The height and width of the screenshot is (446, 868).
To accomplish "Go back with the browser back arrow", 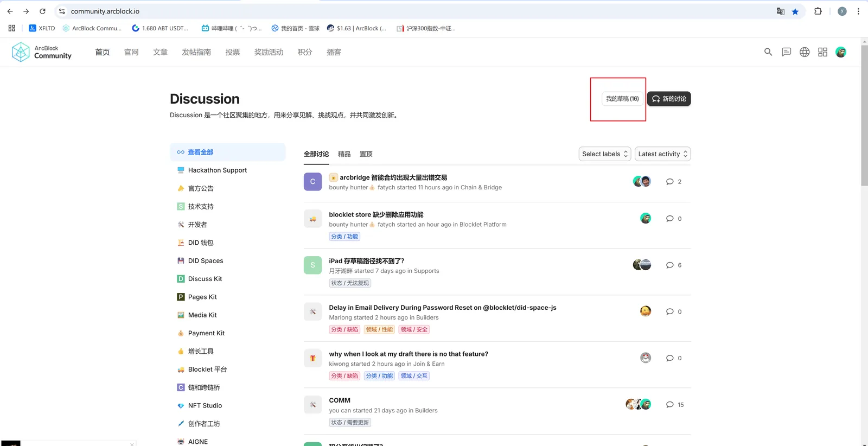I will click(10, 11).
